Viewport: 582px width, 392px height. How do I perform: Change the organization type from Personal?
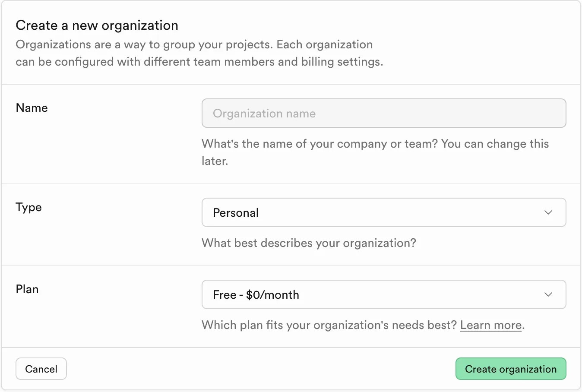[383, 212]
